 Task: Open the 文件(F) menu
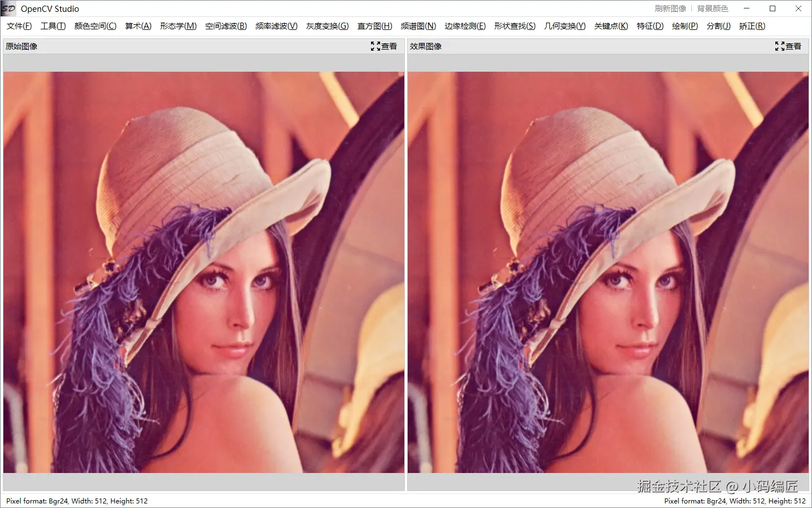pyautogui.click(x=19, y=26)
